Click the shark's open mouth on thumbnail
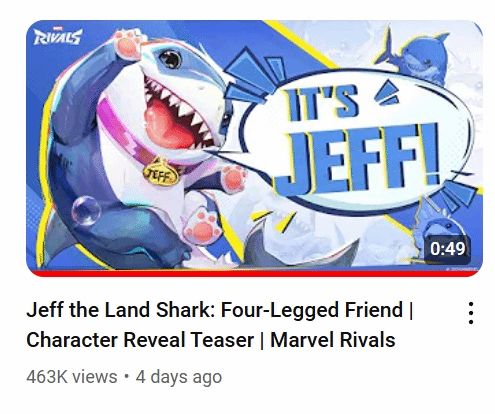The height and width of the screenshot is (414, 495). point(177,113)
